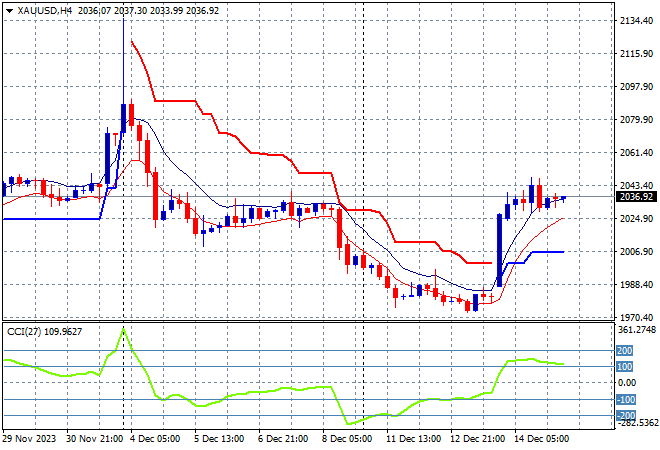Screen dimensions: 660x450
Task: Click the CCI -282.5362 minimum scale value
Action: click(x=638, y=424)
